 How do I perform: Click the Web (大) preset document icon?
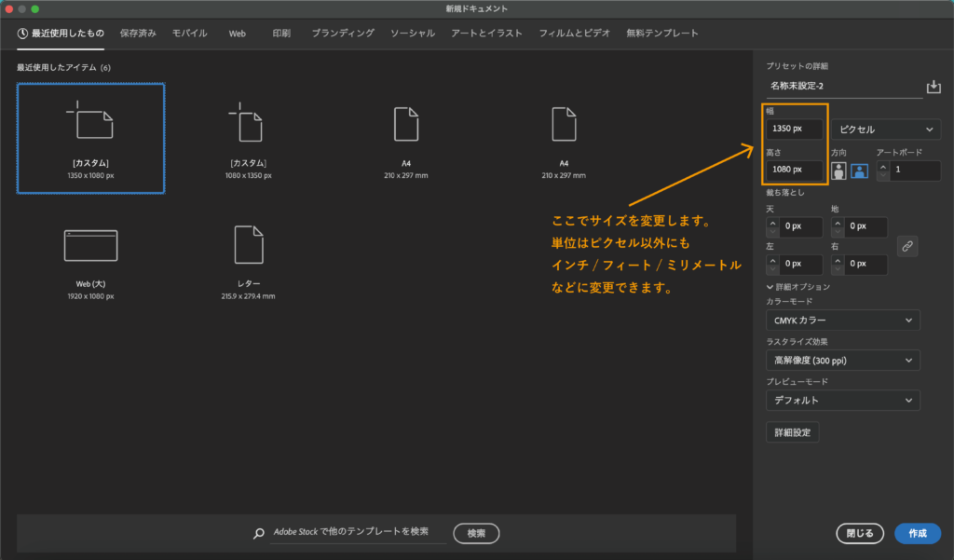pyautogui.click(x=90, y=244)
